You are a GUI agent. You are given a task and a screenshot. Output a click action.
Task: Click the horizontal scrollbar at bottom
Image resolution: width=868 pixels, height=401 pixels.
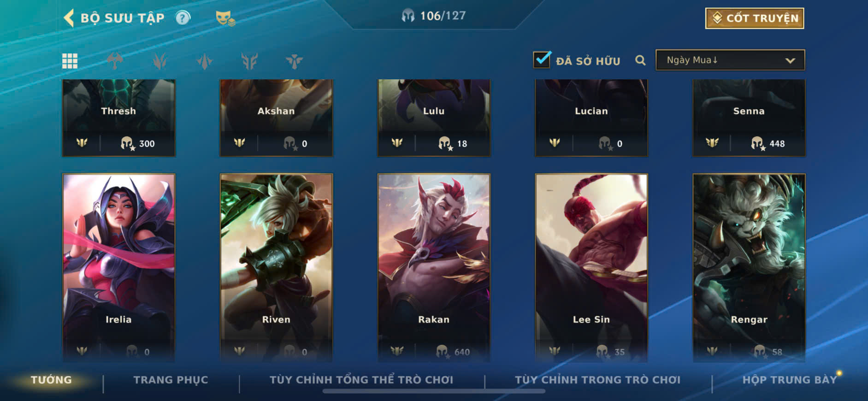tap(434, 391)
